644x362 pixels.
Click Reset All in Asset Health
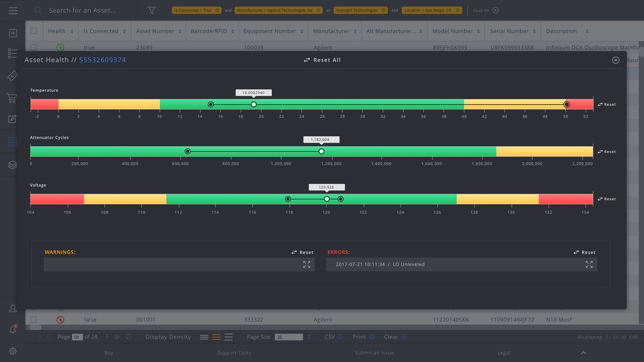pyautogui.click(x=322, y=60)
